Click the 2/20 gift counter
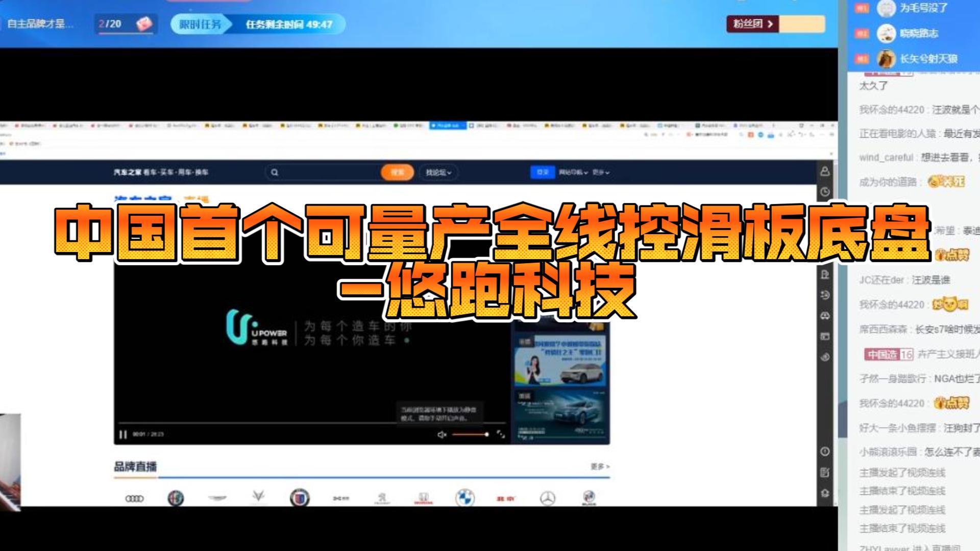 126,24
